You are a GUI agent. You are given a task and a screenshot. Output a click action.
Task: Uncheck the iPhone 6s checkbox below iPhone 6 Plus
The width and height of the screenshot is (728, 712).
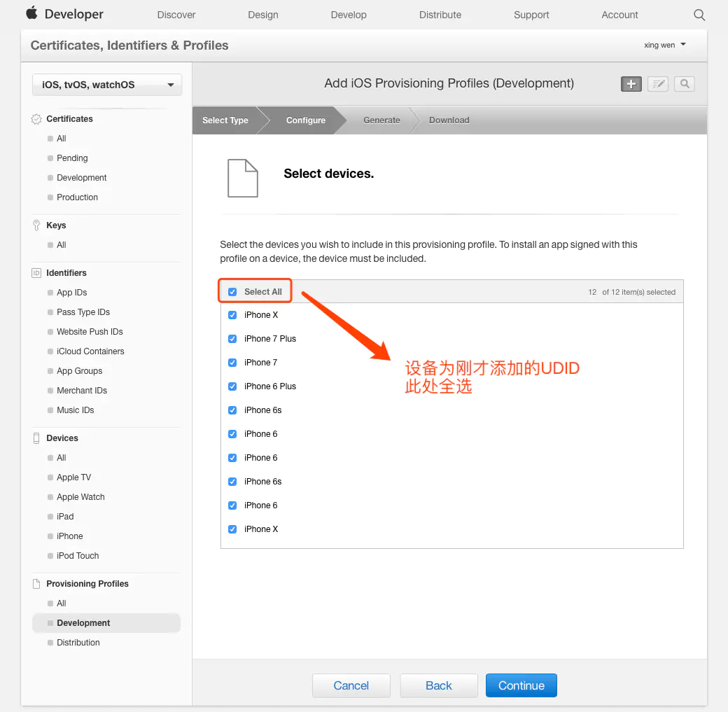(232, 410)
